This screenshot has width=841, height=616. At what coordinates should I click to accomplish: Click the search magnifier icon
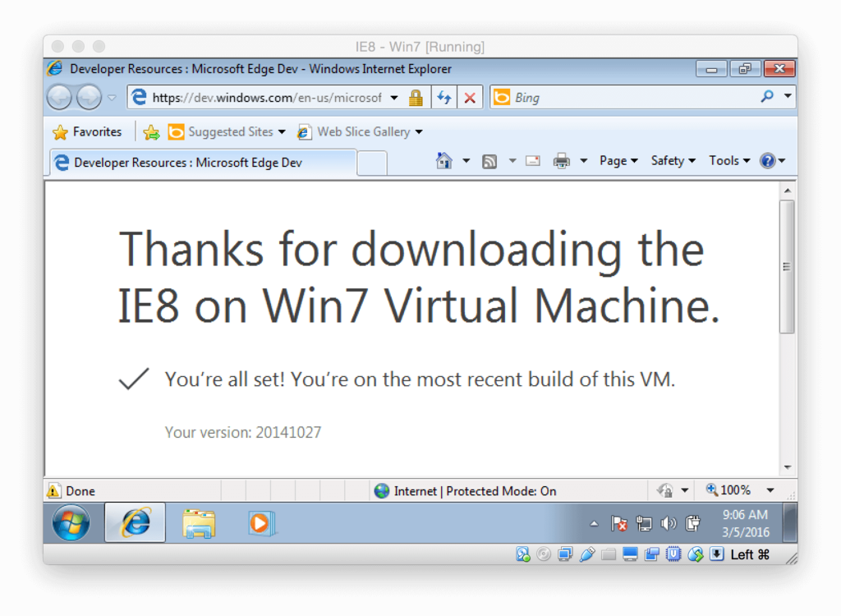click(x=767, y=97)
